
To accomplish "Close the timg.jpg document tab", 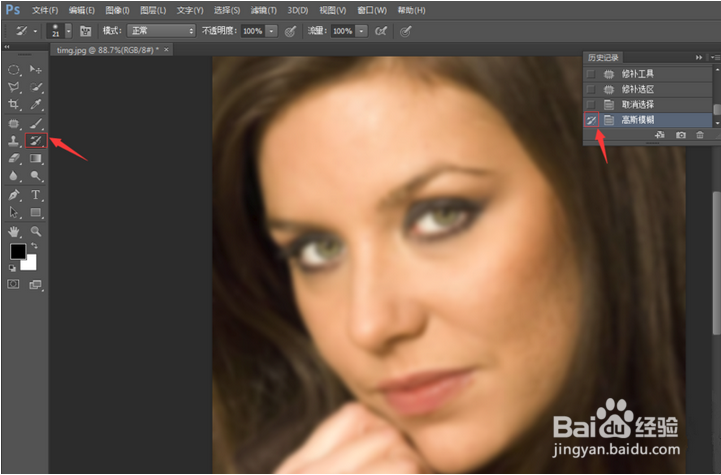I will (166, 50).
